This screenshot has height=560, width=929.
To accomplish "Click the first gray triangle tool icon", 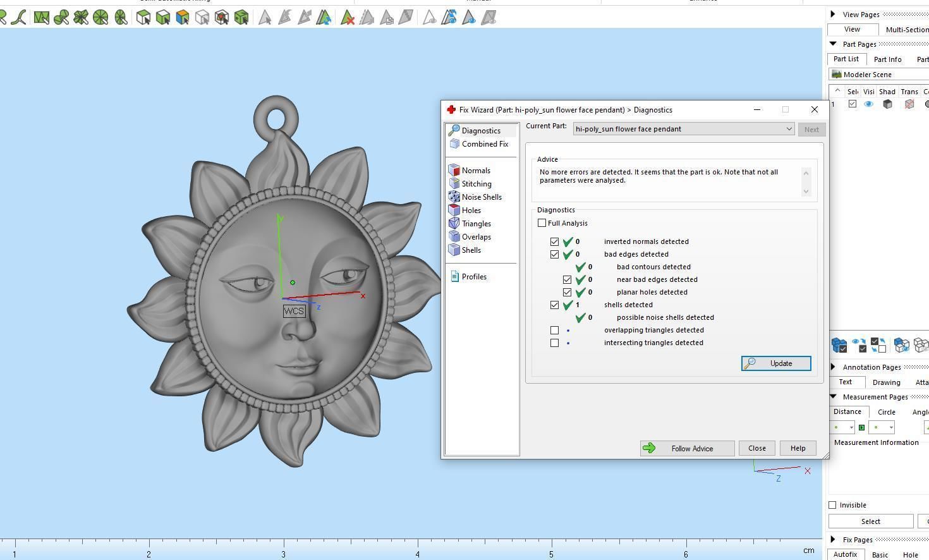I will pyautogui.click(x=265, y=18).
